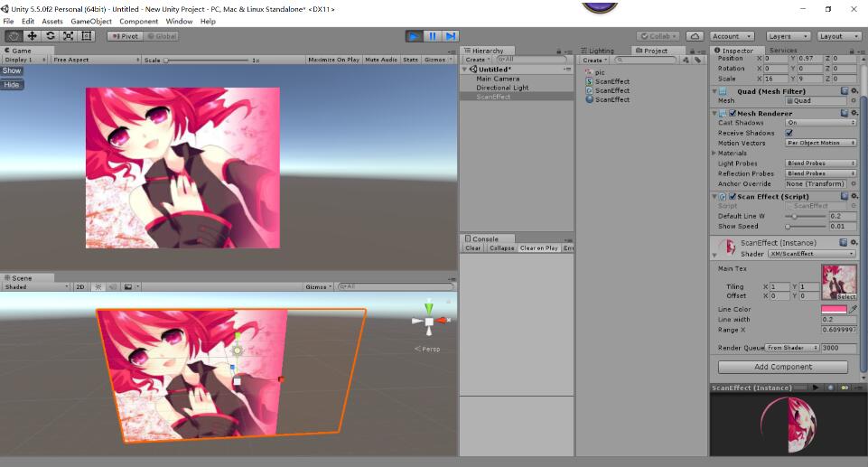
Task: Open the cloud services icon button
Action: [x=695, y=36]
